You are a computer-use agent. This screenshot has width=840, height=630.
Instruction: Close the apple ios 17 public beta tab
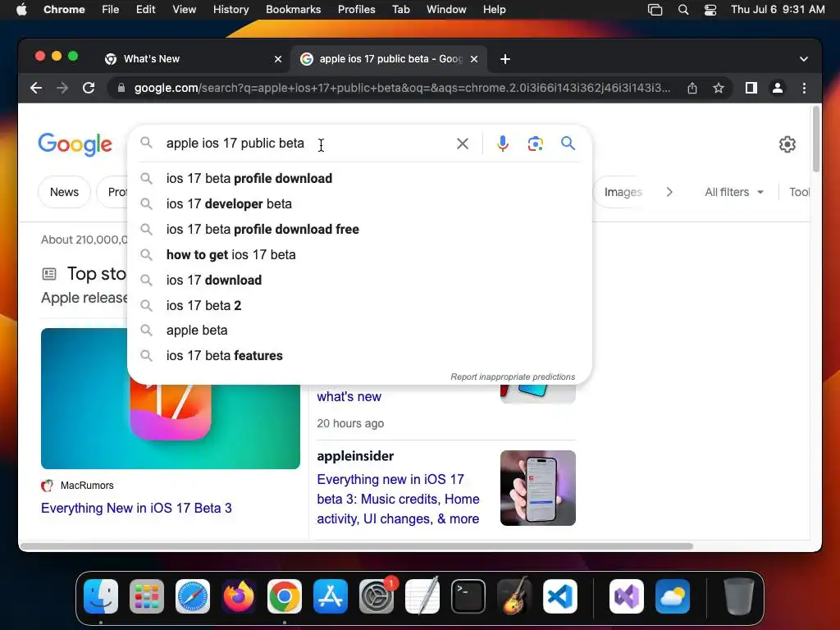(x=474, y=59)
